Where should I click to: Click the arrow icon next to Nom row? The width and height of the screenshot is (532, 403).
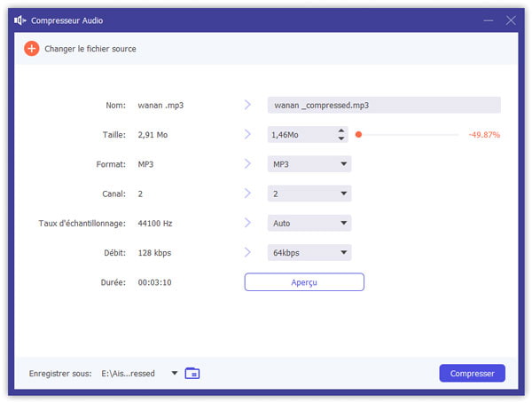tap(248, 105)
